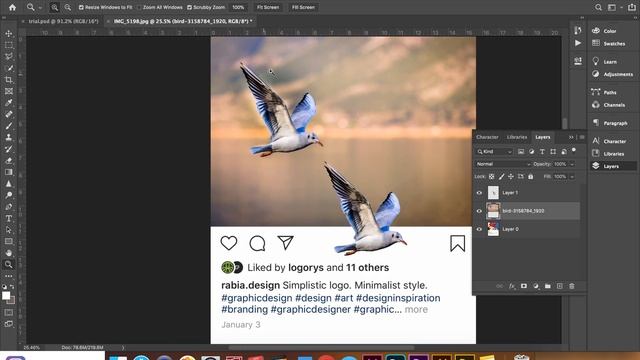Screen dimensions: 640x360
Task: Click the foreground color swatch
Action: [5, 296]
